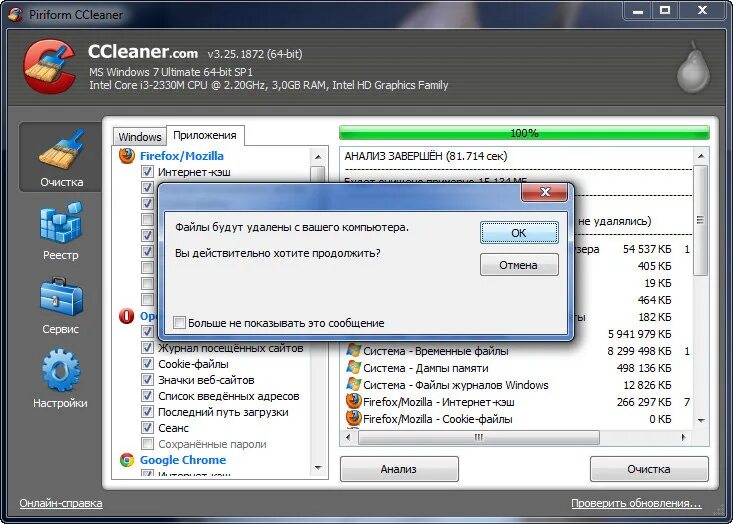Image resolution: width=733 pixels, height=524 pixels.
Task: Check Больше не показывать это сообщение
Action: pos(179,323)
